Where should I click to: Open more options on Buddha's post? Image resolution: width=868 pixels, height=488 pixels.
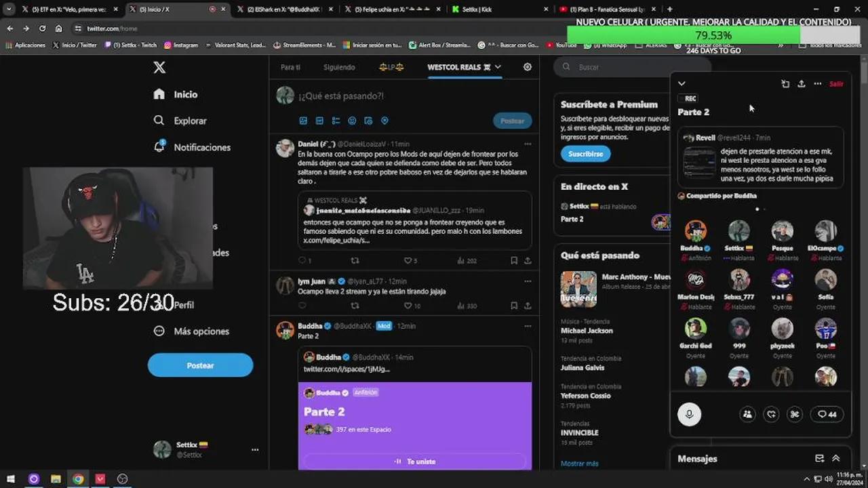pos(528,326)
